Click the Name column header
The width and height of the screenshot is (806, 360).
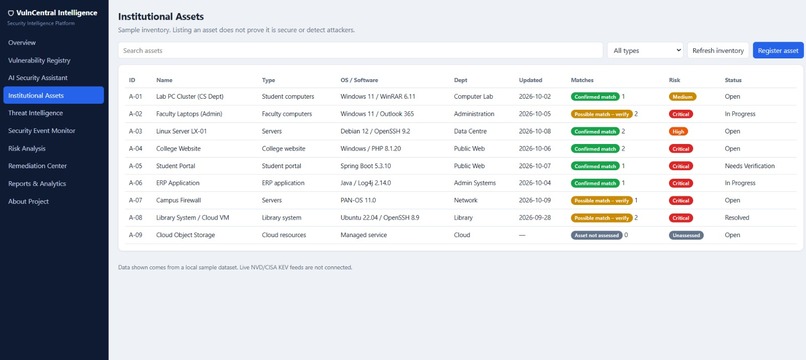(x=164, y=80)
